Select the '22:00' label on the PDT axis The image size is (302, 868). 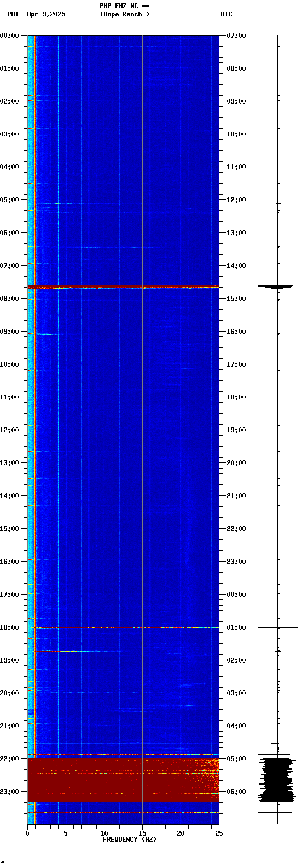pyautogui.click(x=9, y=759)
